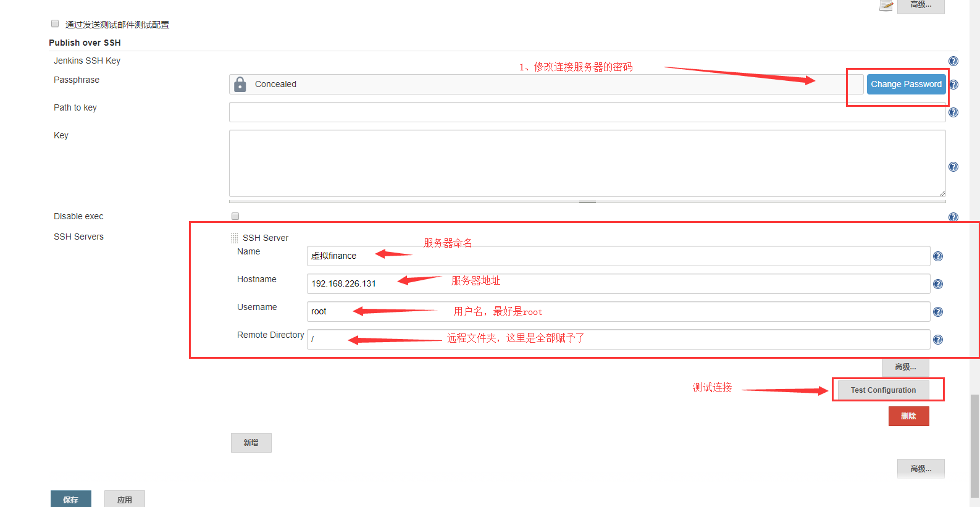Delete the SSH server with 删除 button
The height and width of the screenshot is (507, 980).
pos(908,416)
